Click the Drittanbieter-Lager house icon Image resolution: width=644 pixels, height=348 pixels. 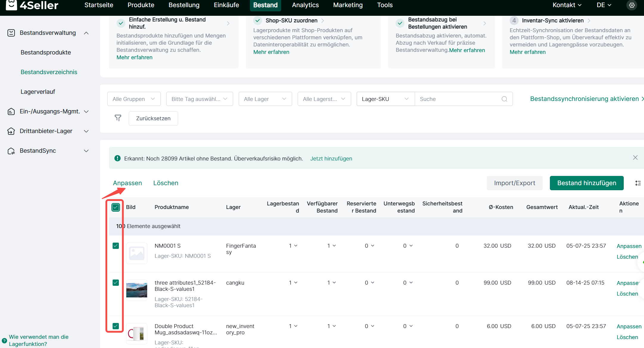[x=11, y=131]
